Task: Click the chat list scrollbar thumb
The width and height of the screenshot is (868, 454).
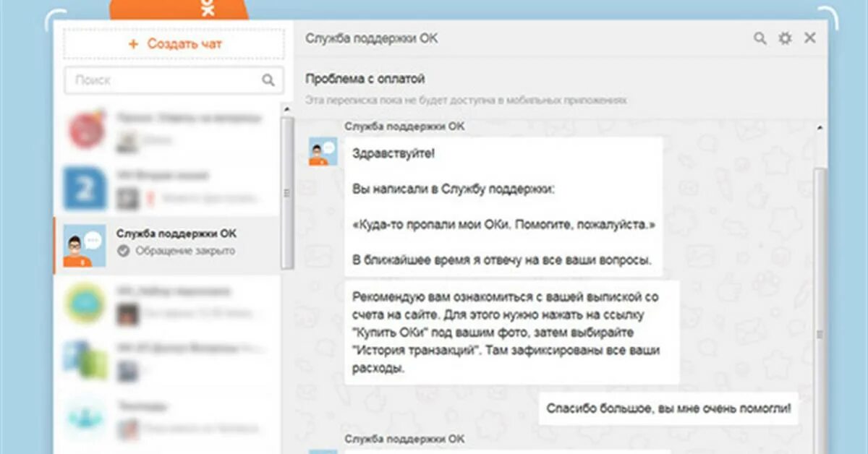Action: click(x=286, y=192)
